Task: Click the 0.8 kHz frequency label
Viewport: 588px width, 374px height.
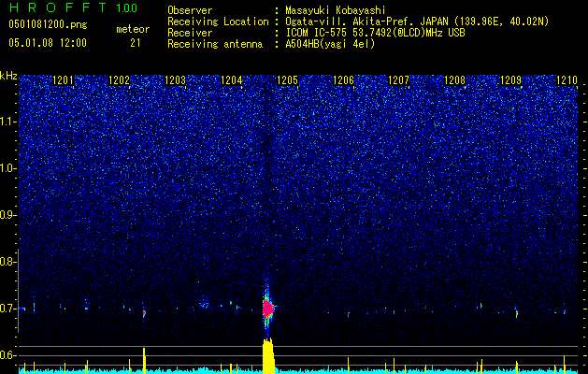Action: point(7,262)
